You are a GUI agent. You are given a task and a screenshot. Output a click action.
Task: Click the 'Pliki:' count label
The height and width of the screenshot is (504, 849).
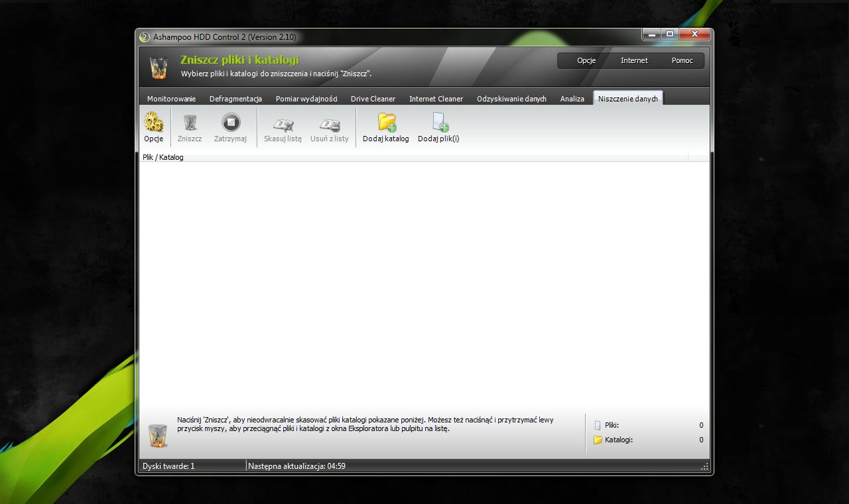(x=612, y=425)
